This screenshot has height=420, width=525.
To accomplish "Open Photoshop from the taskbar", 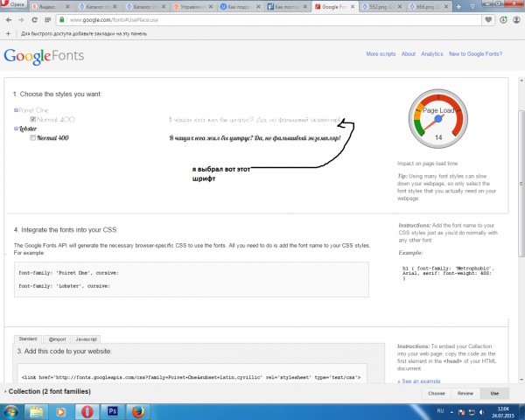I will coord(113,411).
